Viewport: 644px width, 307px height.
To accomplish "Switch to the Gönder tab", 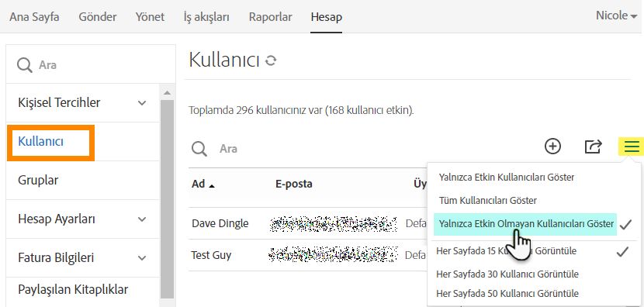I will [97, 17].
